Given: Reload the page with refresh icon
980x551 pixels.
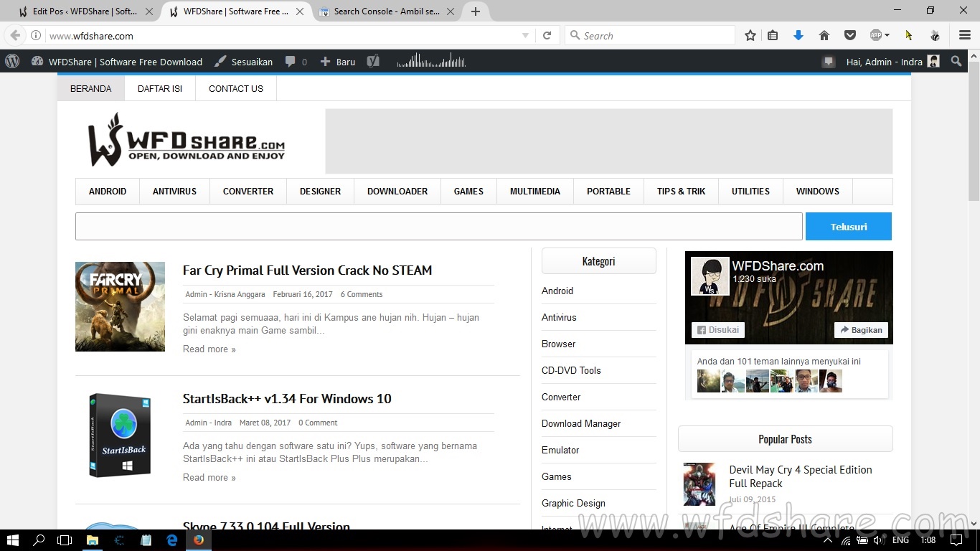Looking at the screenshot, I should pos(547,35).
